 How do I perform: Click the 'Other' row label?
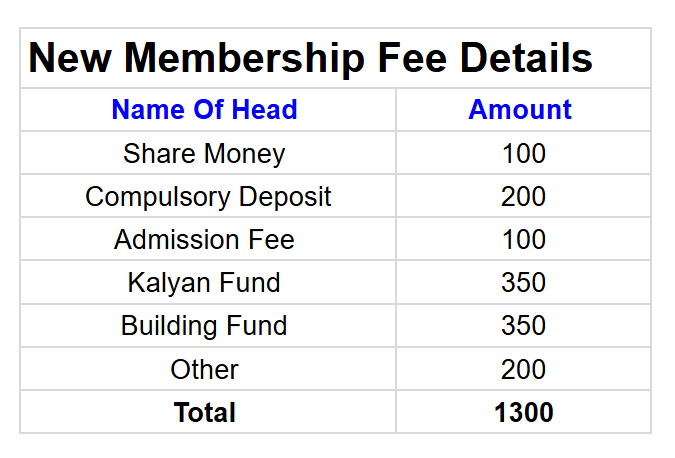204,370
